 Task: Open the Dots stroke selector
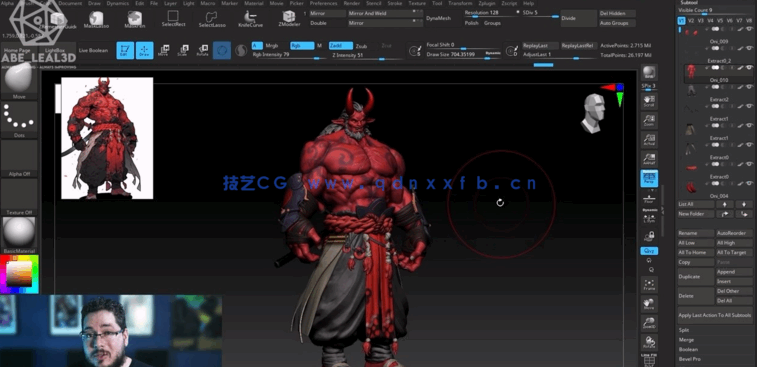(19, 119)
